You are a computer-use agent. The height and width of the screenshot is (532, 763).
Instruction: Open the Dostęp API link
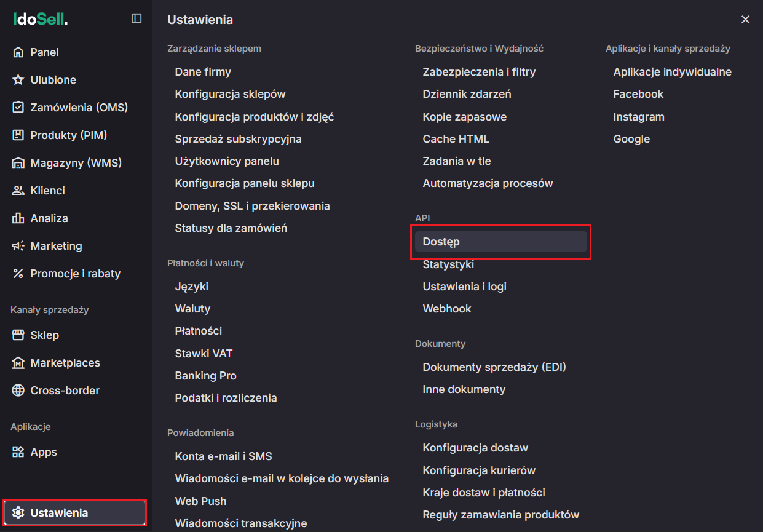point(441,242)
